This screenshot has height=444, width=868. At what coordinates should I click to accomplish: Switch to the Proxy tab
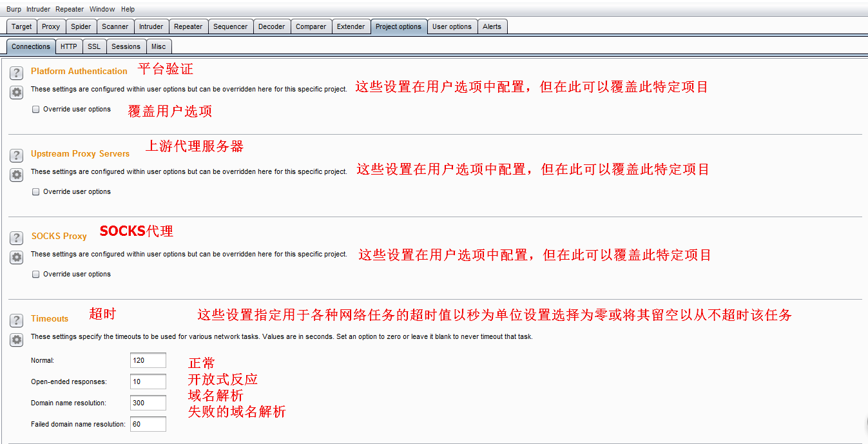(x=51, y=26)
